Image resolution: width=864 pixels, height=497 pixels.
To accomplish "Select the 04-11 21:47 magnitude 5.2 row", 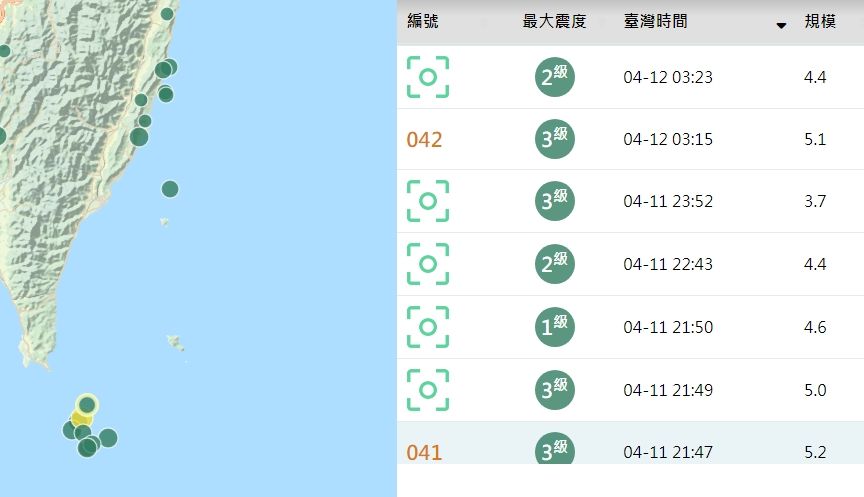I will (x=668, y=452).
